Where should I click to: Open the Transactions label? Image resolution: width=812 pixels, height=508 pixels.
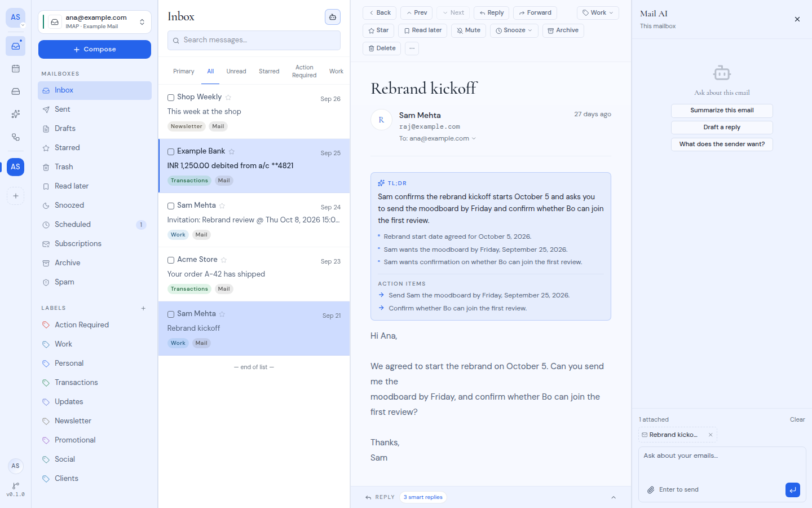tap(95, 383)
